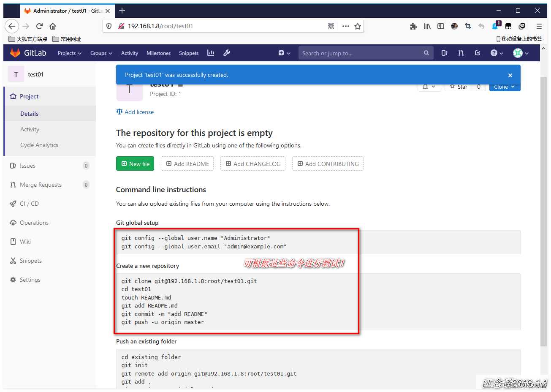Click the Add CHANGELOG button
Screen dimensions: 551x392
[x=253, y=164]
